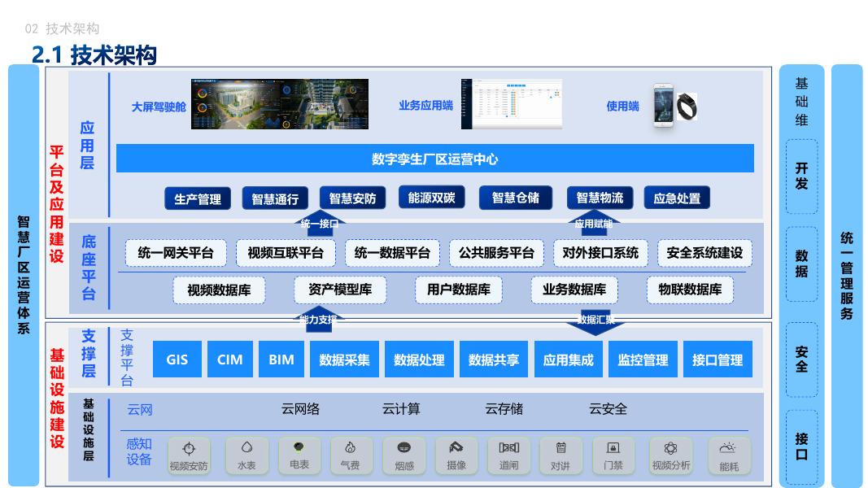
Task: Click the 能力支撑 upward arrow
Action: (x=318, y=320)
